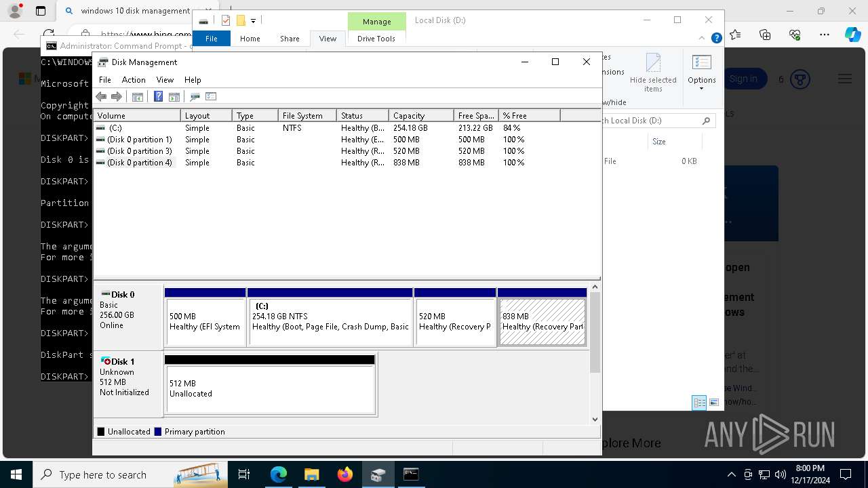This screenshot has width=868, height=488.
Task: Open Action menu in Disk Management
Action: click(x=134, y=80)
